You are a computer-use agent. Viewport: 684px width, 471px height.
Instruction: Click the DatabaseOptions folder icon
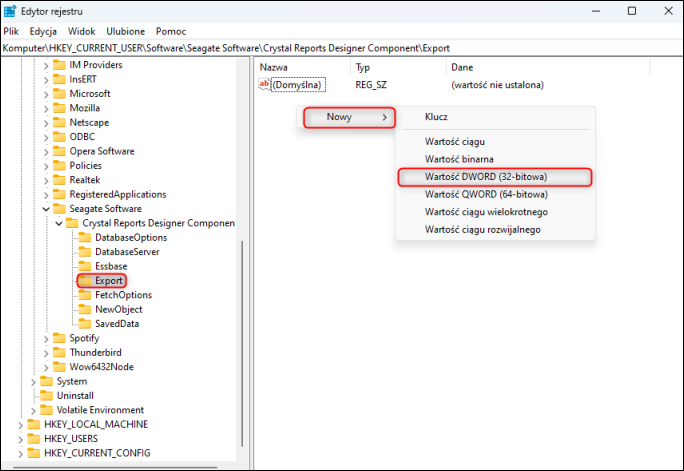[85, 238]
